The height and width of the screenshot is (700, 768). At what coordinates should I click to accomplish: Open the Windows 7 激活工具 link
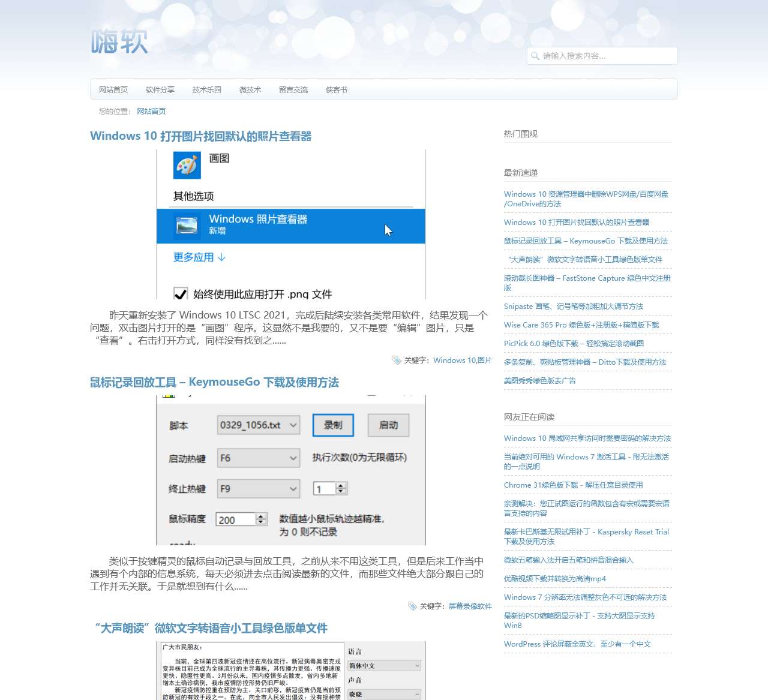tap(586, 462)
